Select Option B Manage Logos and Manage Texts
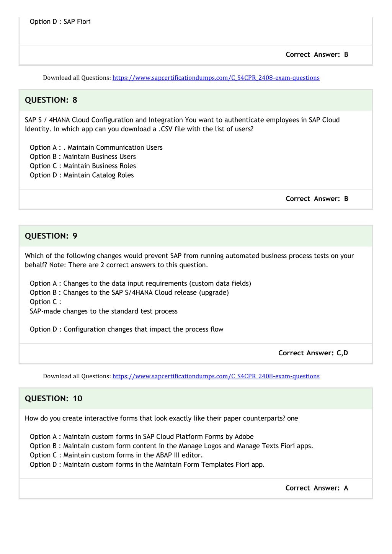This screenshot has height=554, width=392. pos(171,446)
